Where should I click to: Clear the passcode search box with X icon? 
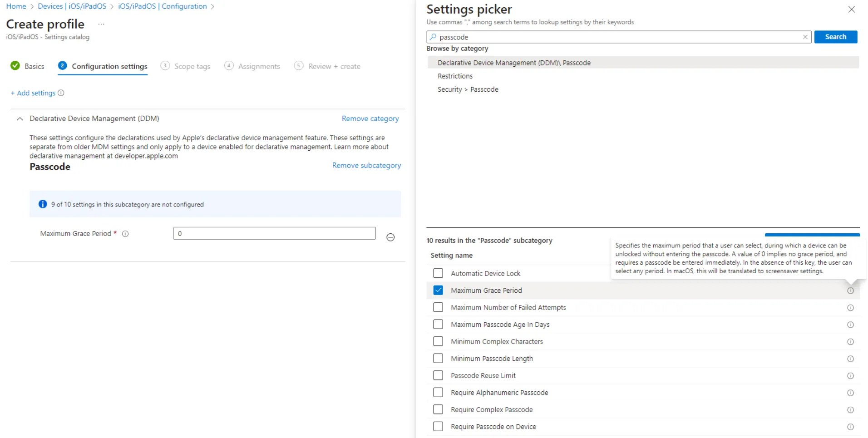pyautogui.click(x=805, y=37)
